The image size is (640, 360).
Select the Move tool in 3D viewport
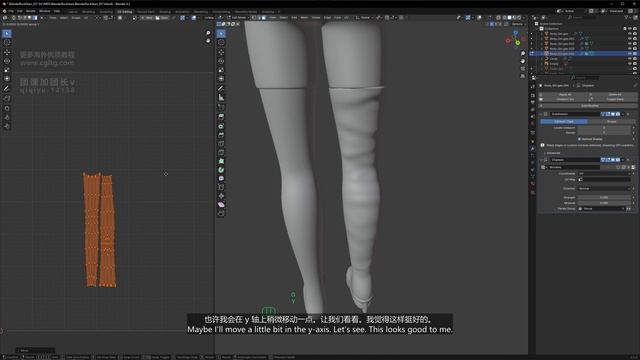(x=221, y=52)
